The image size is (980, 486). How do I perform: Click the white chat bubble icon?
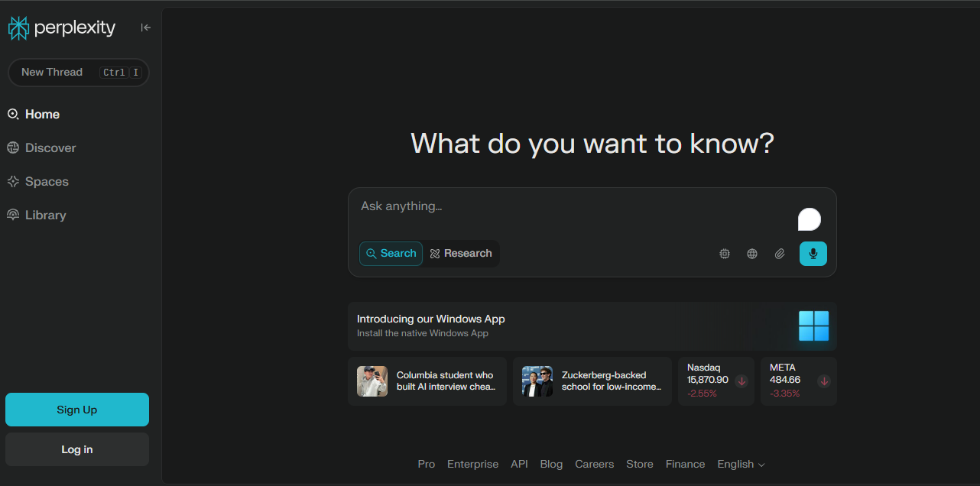pyautogui.click(x=810, y=219)
